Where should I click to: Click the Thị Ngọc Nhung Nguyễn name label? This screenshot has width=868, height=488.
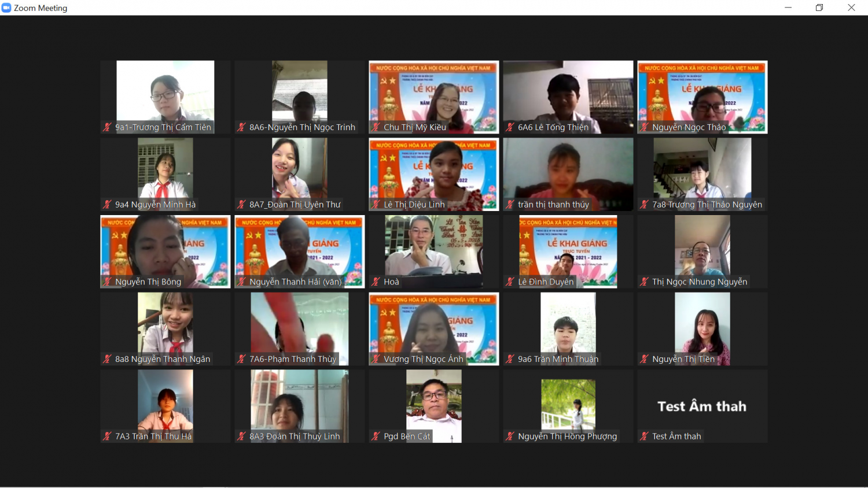(700, 282)
